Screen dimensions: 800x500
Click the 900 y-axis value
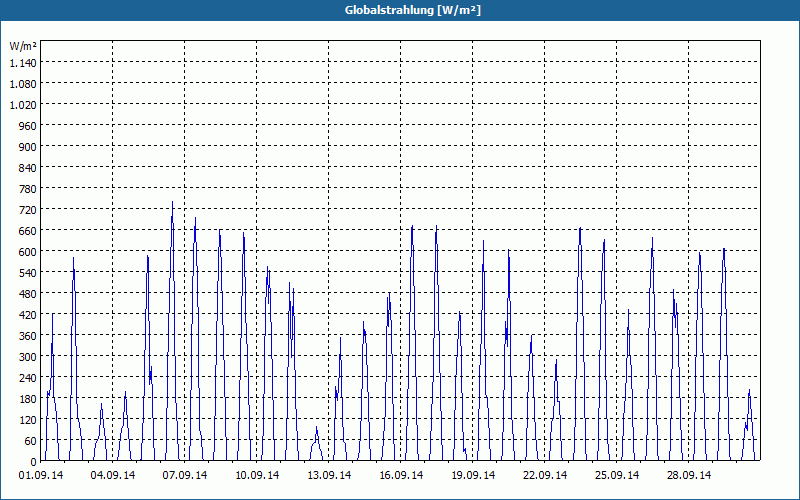pyautogui.click(x=29, y=146)
